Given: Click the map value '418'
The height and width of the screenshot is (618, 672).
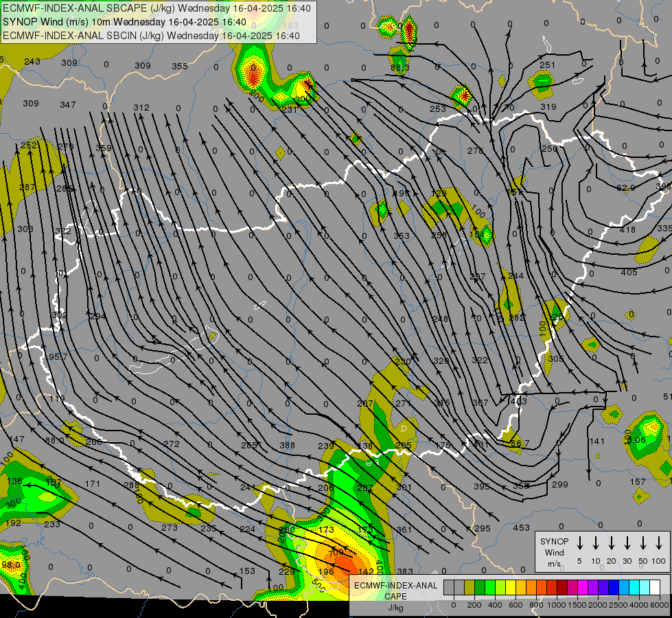Looking at the screenshot, I should click(x=627, y=230).
